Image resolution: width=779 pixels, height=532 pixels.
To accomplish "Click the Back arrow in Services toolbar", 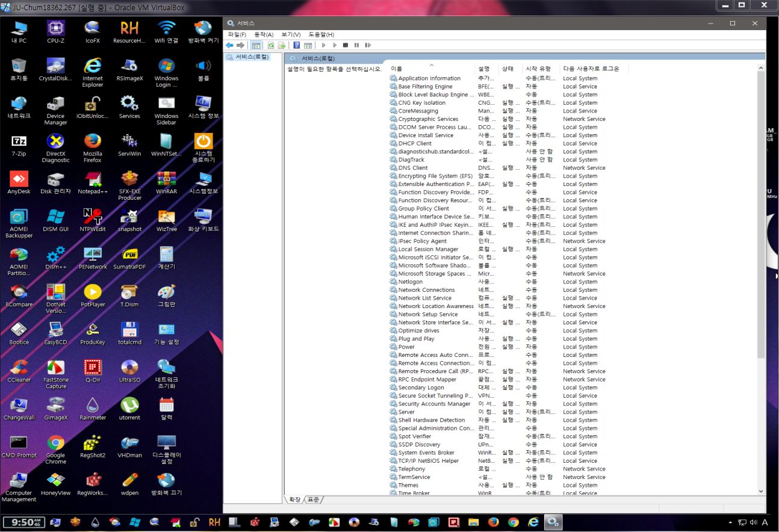I will (x=229, y=45).
